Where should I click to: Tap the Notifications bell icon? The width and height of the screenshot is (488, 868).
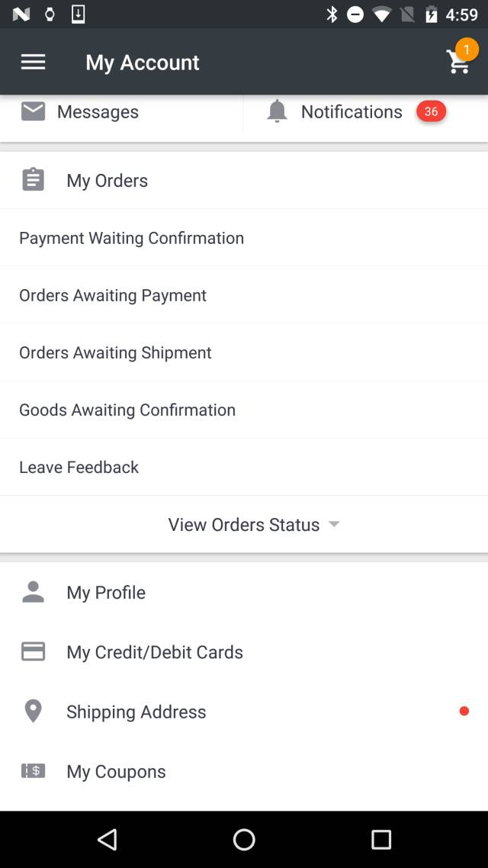277,111
